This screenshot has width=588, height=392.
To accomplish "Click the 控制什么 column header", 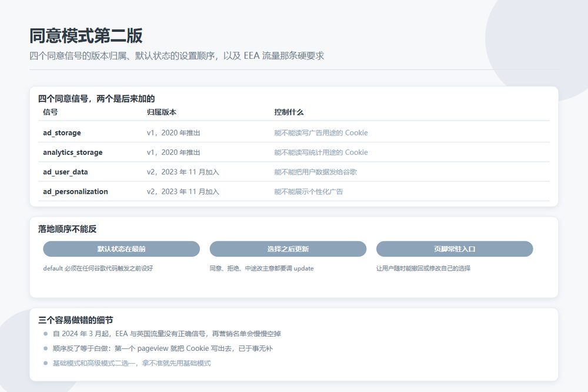I will (x=289, y=112).
